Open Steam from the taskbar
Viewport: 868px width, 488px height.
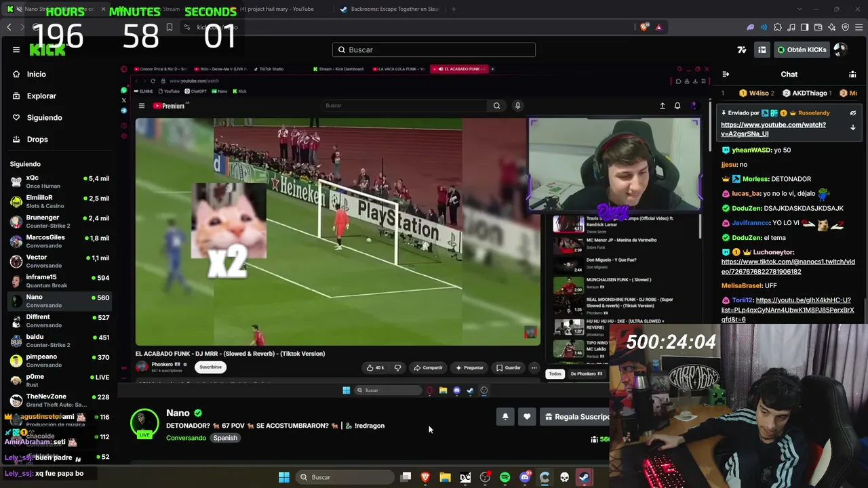coord(584,477)
